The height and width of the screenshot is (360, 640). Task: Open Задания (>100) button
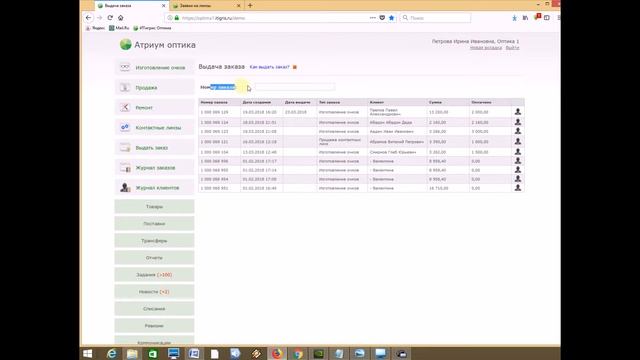pyautogui.click(x=154, y=275)
